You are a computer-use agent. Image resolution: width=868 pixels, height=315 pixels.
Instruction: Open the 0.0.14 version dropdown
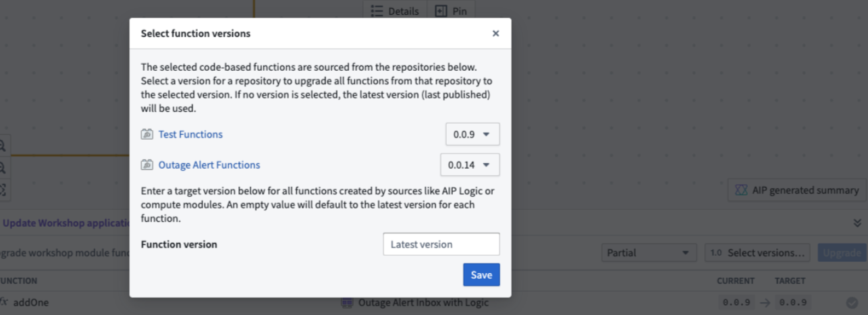click(470, 165)
